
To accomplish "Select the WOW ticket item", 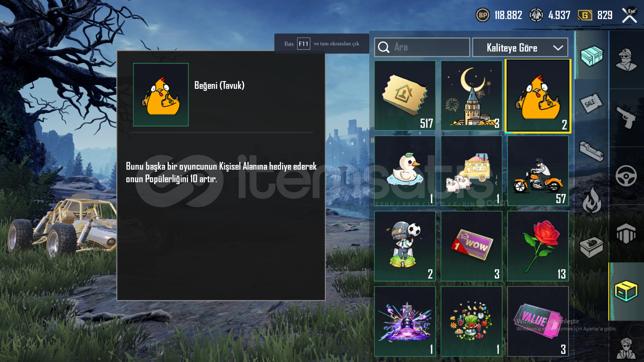I will click(x=472, y=246).
